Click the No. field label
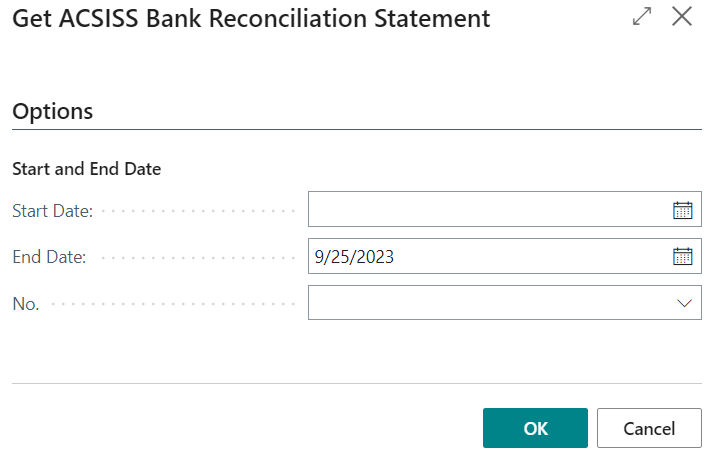709x459 pixels. point(26,304)
